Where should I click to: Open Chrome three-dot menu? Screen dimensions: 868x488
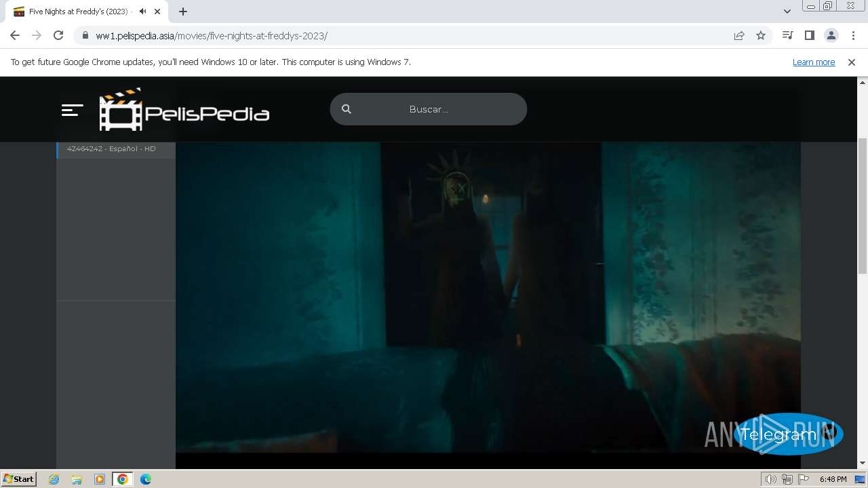(x=853, y=35)
